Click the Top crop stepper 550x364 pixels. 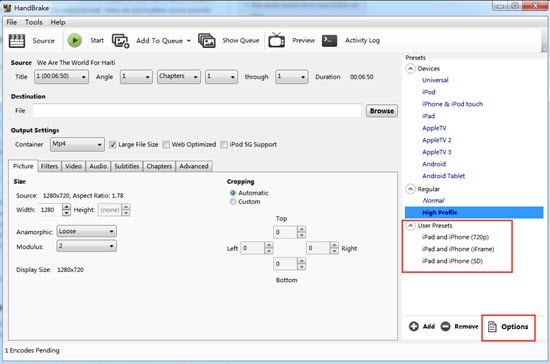coord(301,232)
